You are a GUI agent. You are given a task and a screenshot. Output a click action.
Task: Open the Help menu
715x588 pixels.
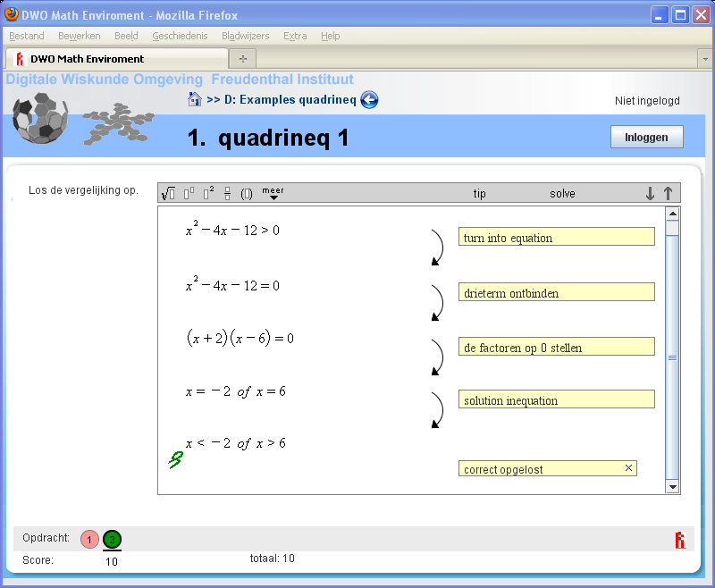coord(330,36)
